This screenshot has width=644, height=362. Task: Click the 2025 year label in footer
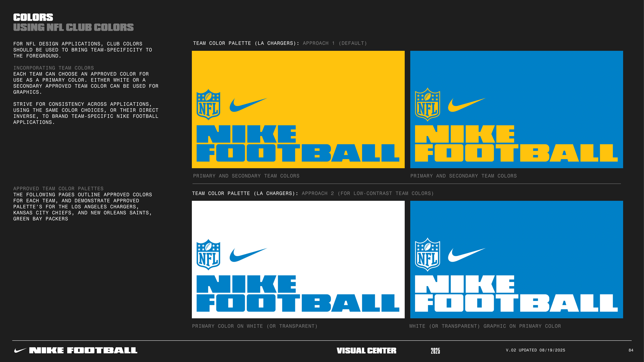(435, 351)
